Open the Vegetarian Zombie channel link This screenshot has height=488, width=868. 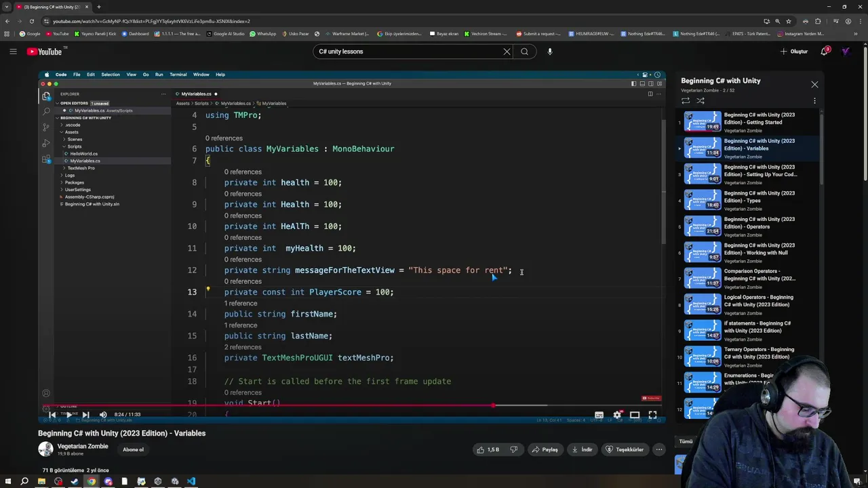pos(83,446)
